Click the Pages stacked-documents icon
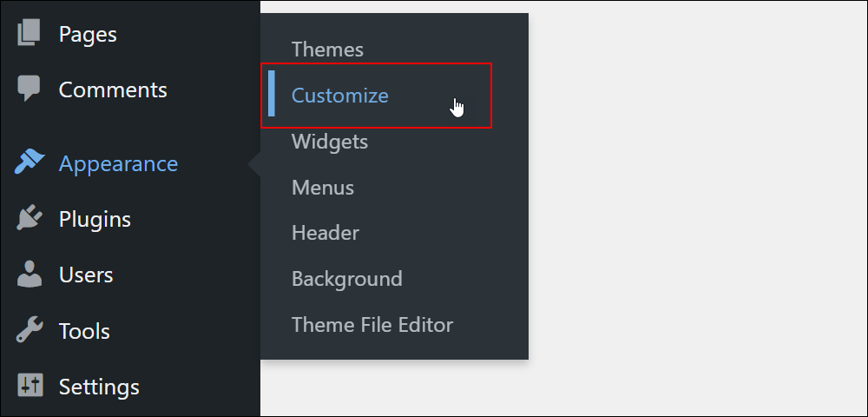 [29, 33]
